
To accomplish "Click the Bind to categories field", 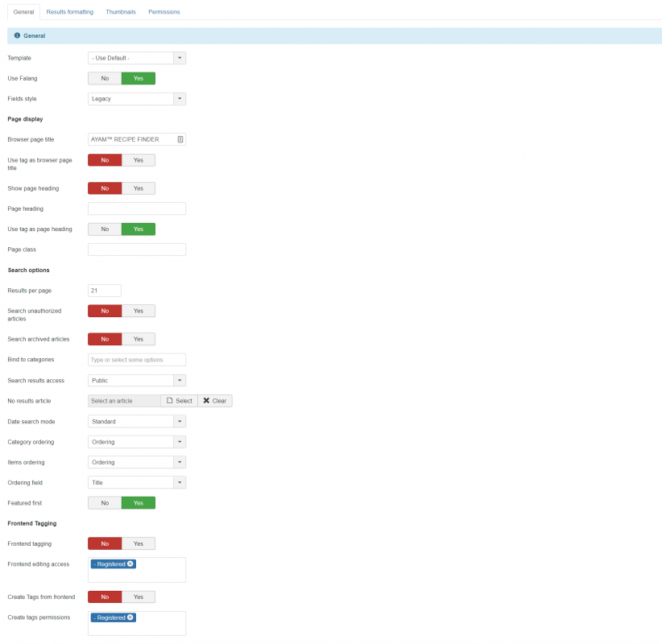I will point(137,360).
